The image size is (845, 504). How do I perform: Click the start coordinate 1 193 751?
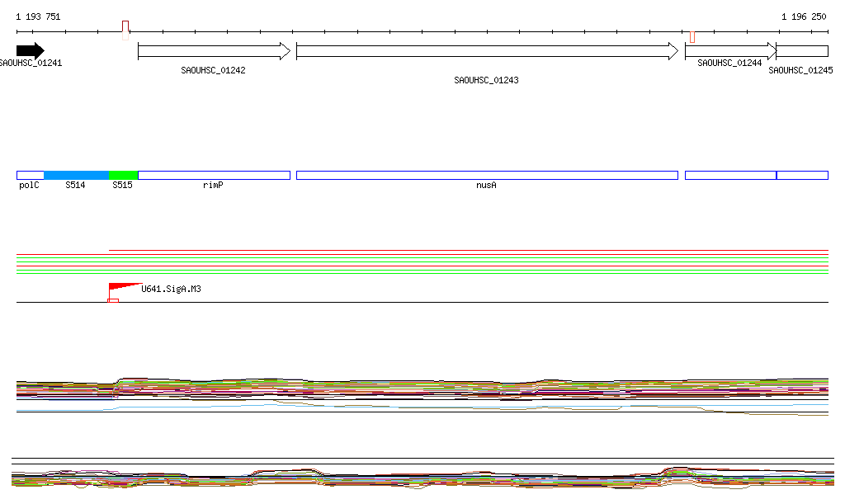pos(38,16)
